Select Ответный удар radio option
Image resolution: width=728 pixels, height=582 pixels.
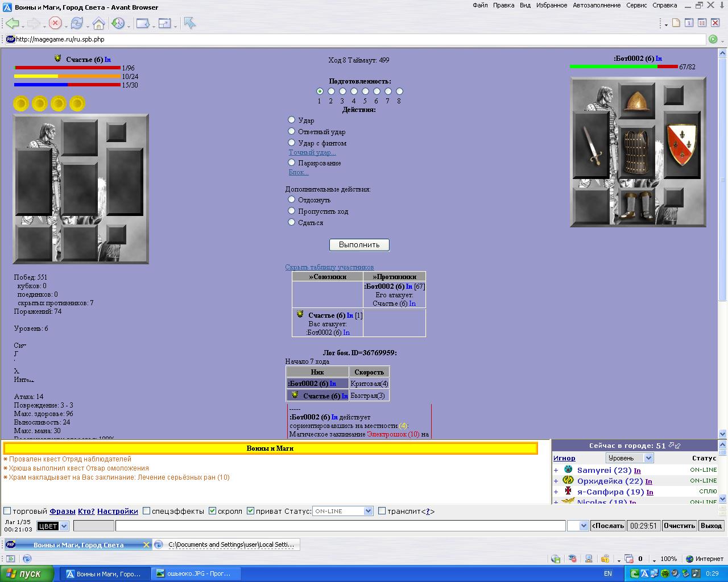tap(292, 131)
